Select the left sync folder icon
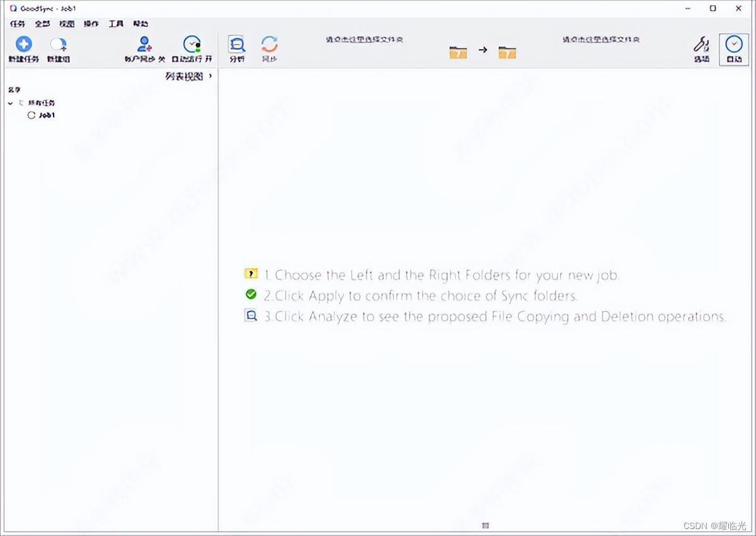 click(x=458, y=52)
